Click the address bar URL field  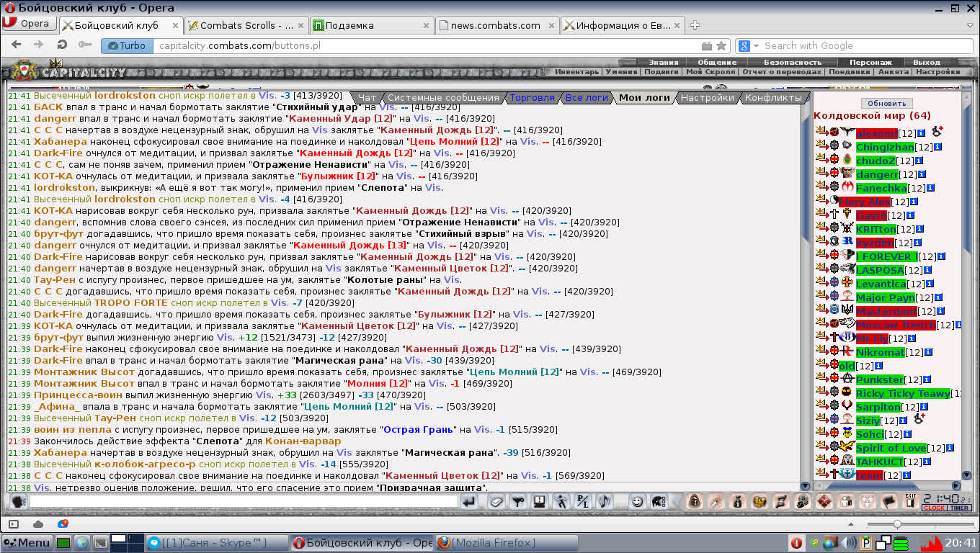[x=425, y=45]
